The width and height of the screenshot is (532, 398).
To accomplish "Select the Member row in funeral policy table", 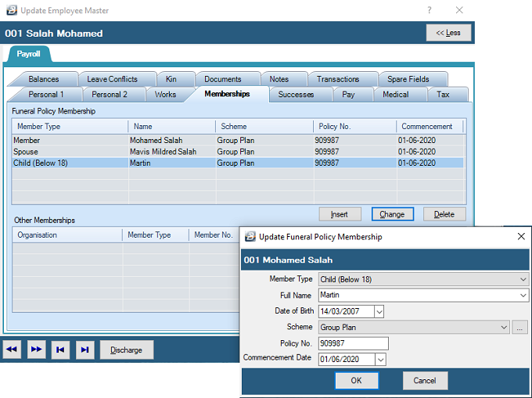I will (238, 140).
